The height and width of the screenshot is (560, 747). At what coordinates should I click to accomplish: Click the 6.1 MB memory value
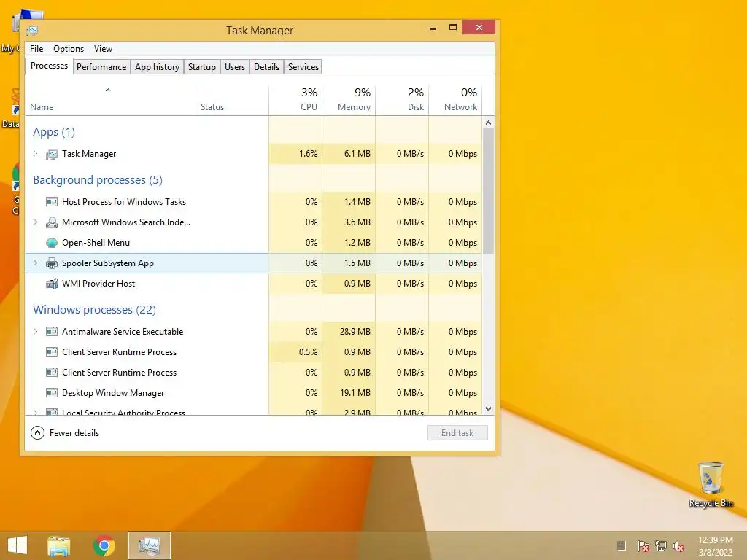click(357, 154)
